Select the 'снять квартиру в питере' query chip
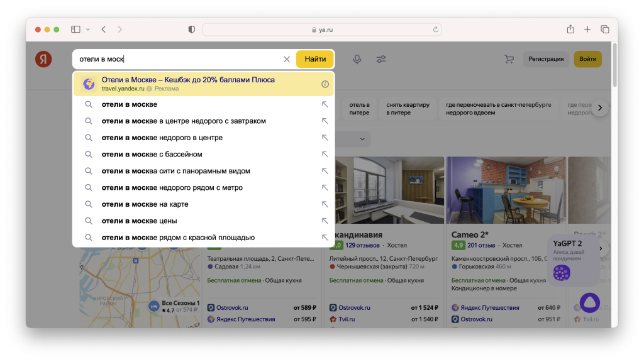 point(408,109)
